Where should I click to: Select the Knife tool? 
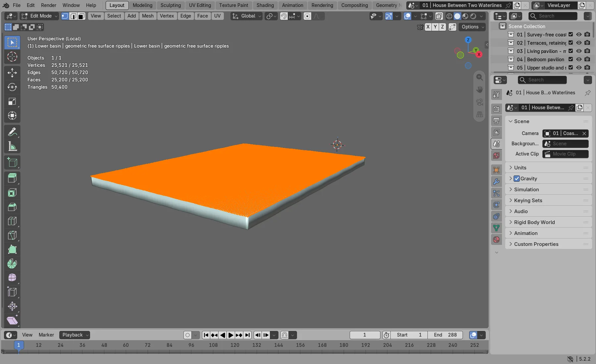[12, 235]
